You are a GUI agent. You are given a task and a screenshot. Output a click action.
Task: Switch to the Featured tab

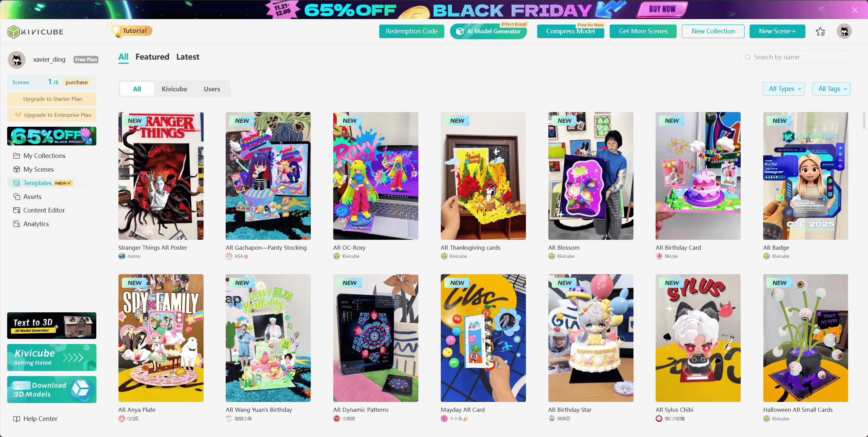[152, 57]
